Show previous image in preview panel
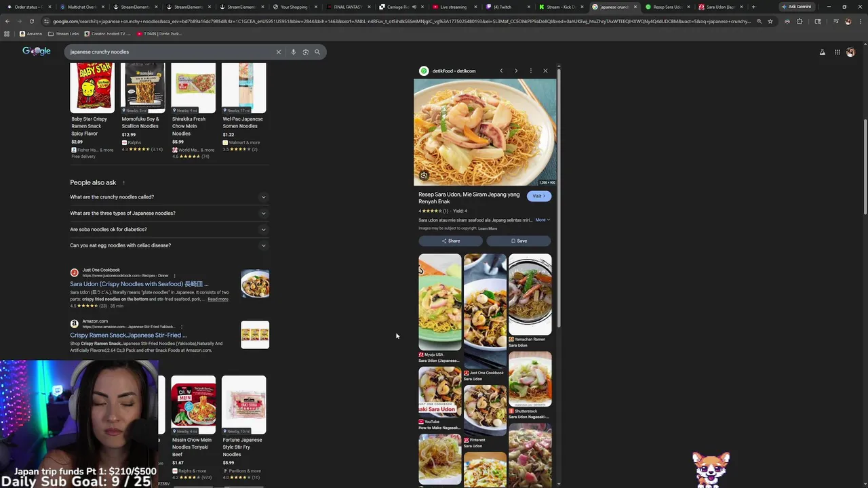 [x=501, y=70]
